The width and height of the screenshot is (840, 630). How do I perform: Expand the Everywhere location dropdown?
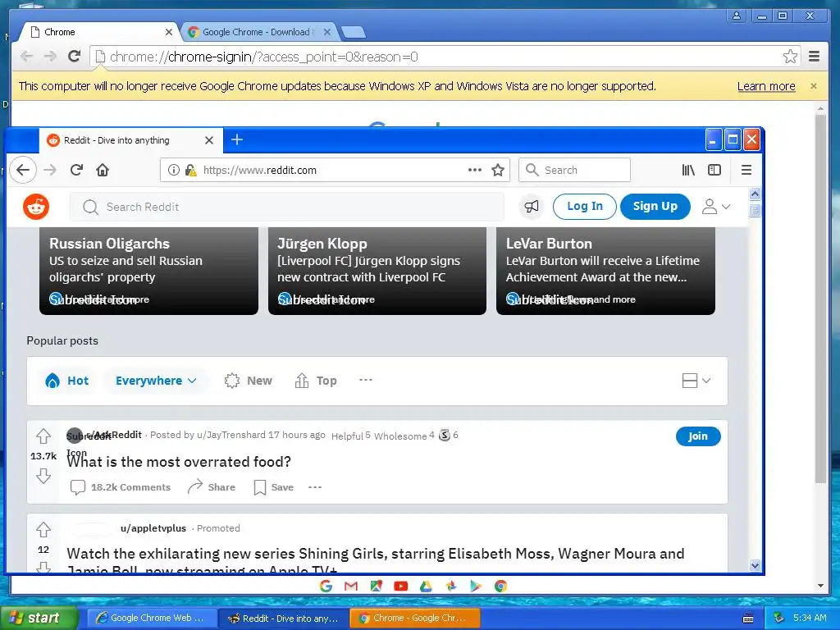coord(156,381)
